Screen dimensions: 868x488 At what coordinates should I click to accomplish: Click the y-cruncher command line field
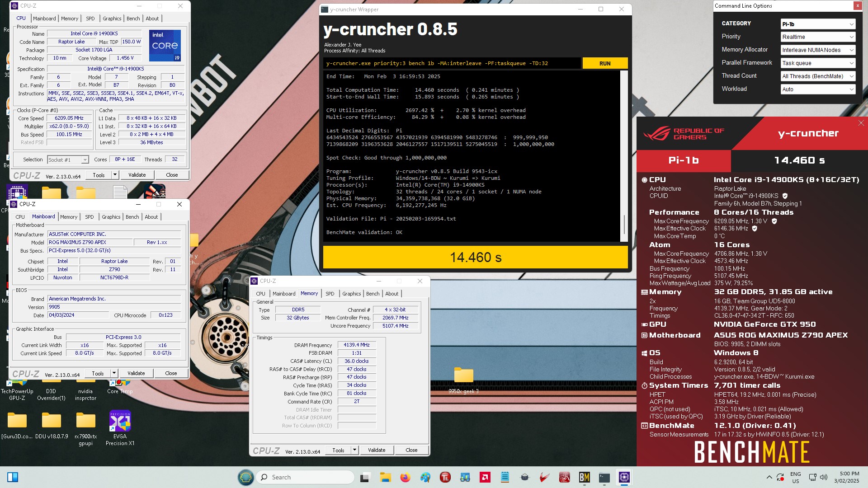pos(452,63)
